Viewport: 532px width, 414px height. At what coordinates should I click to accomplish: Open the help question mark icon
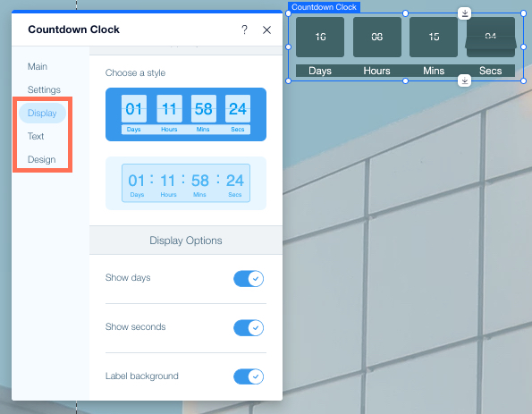click(x=244, y=30)
